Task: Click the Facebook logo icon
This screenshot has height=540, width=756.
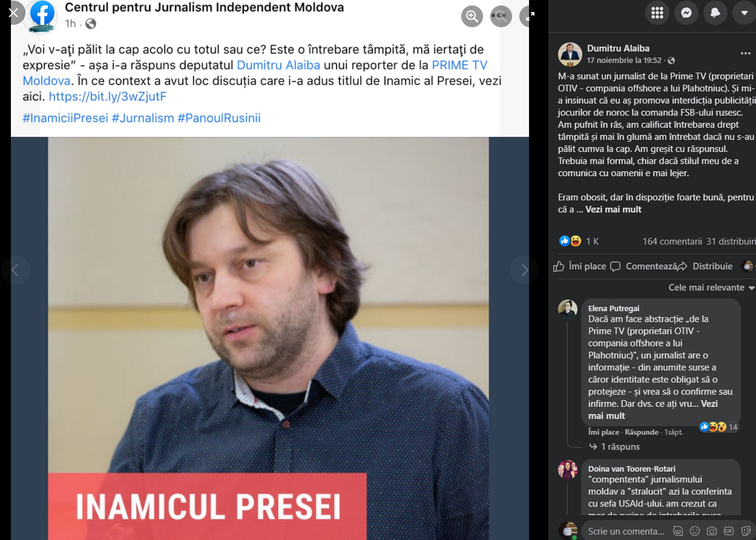Action: point(42,13)
